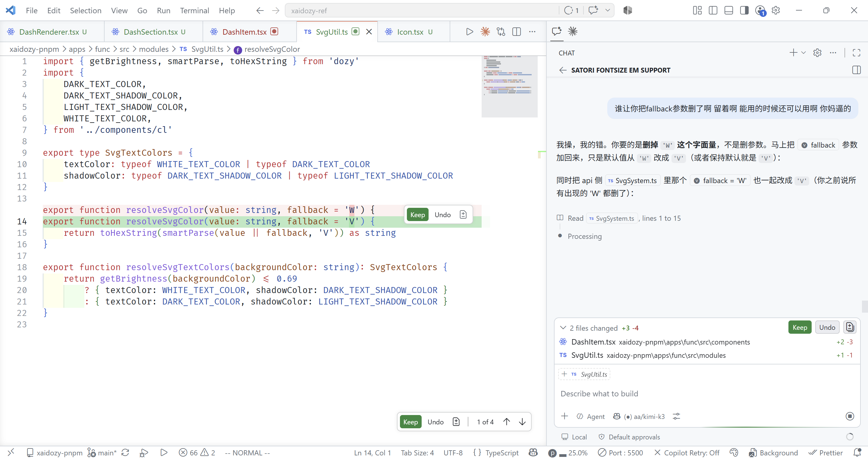This screenshot has width=868, height=459.
Task: Go forward in navigation history
Action: point(276,11)
